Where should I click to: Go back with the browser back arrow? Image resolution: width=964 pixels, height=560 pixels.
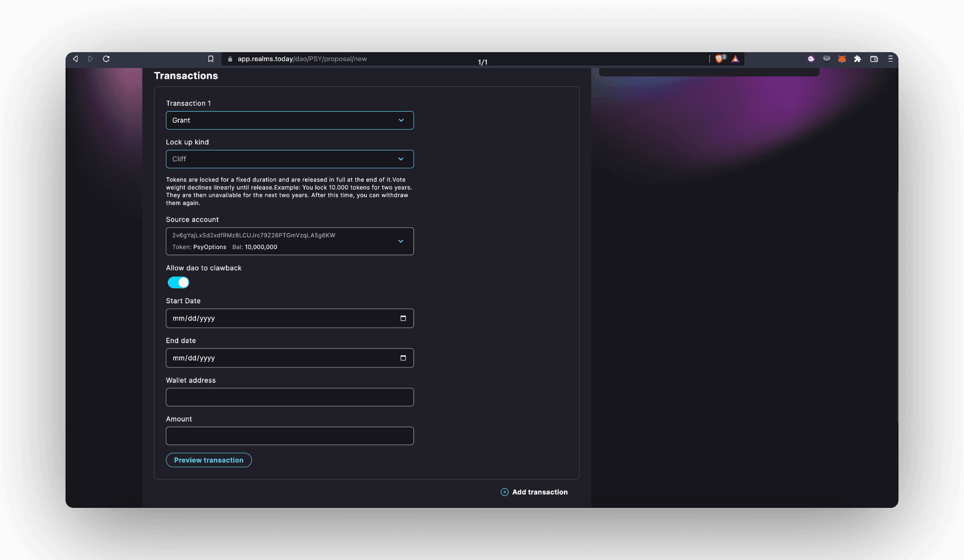click(75, 59)
